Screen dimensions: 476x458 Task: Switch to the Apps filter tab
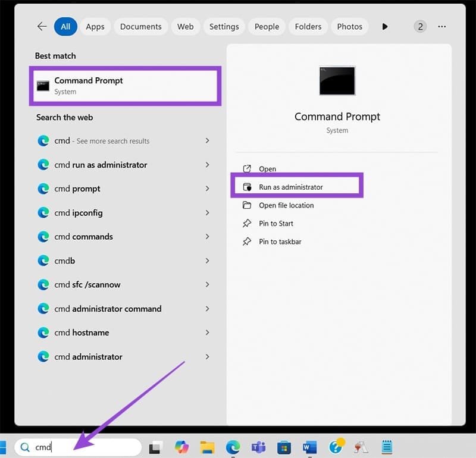point(95,27)
